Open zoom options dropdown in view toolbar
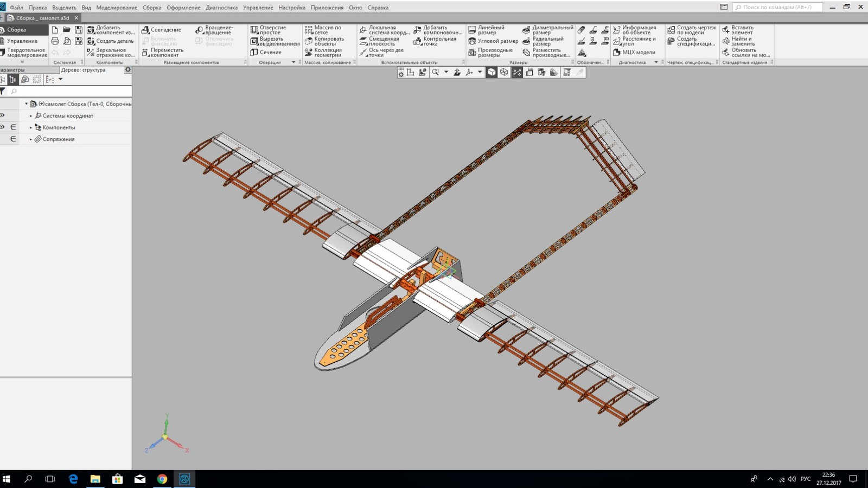The image size is (868, 488). pyautogui.click(x=446, y=72)
